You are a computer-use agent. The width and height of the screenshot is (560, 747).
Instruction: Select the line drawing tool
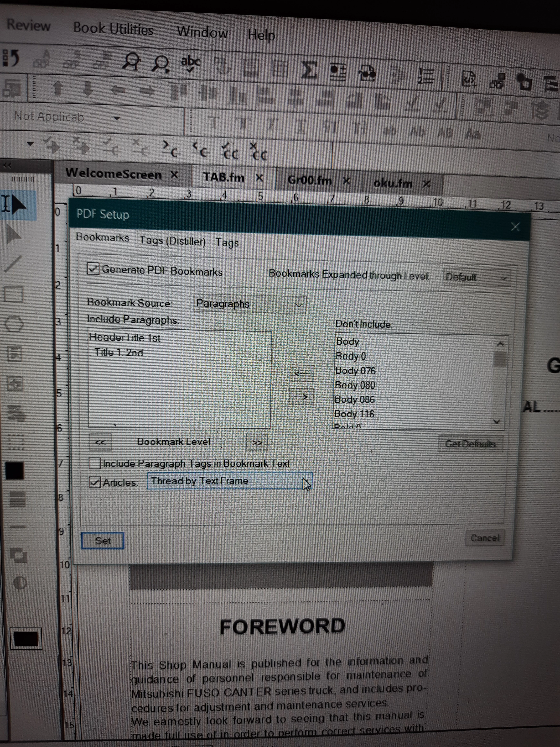pyautogui.click(x=14, y=263)
